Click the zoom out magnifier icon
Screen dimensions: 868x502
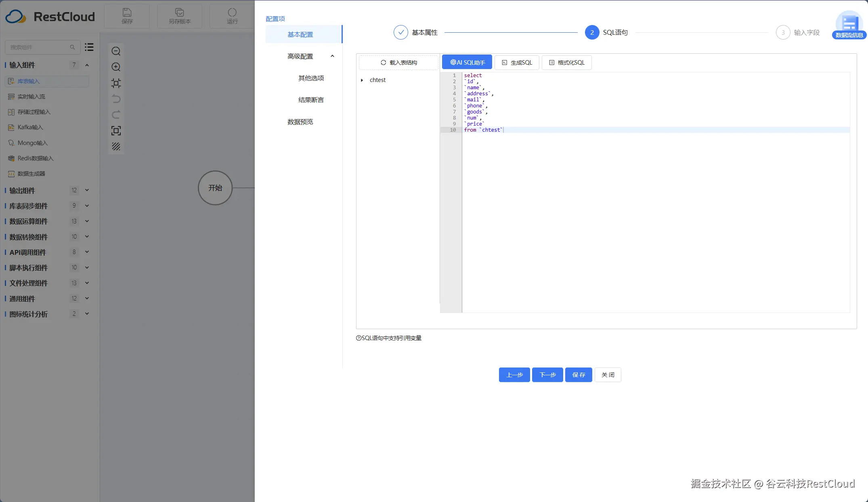[116, 51]
